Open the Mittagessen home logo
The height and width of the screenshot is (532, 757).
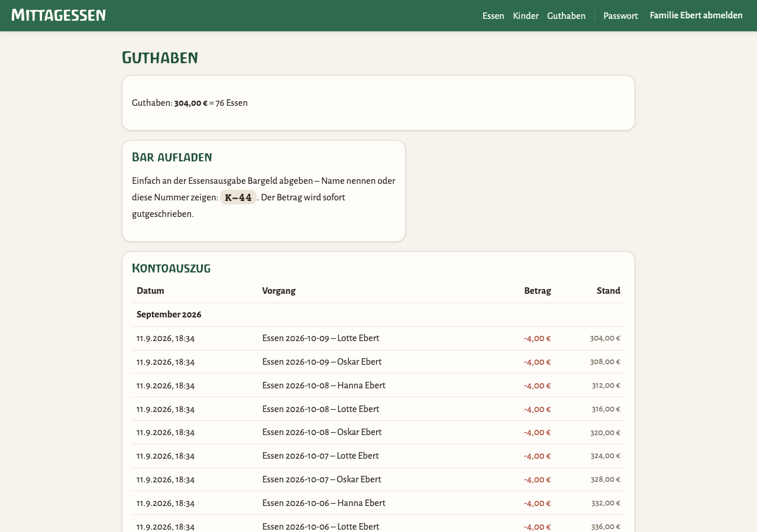(x=59, y=15)
